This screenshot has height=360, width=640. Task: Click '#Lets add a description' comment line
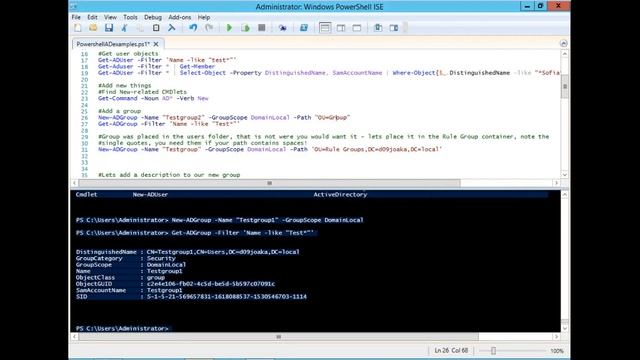coord(169,175)
